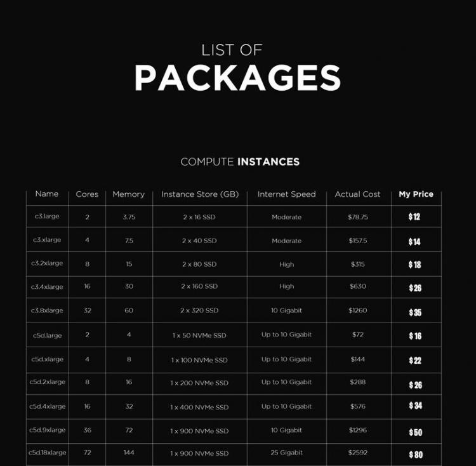476x466 pixels.
Task: Click the My Price column header
Action: tap(416, 194)
